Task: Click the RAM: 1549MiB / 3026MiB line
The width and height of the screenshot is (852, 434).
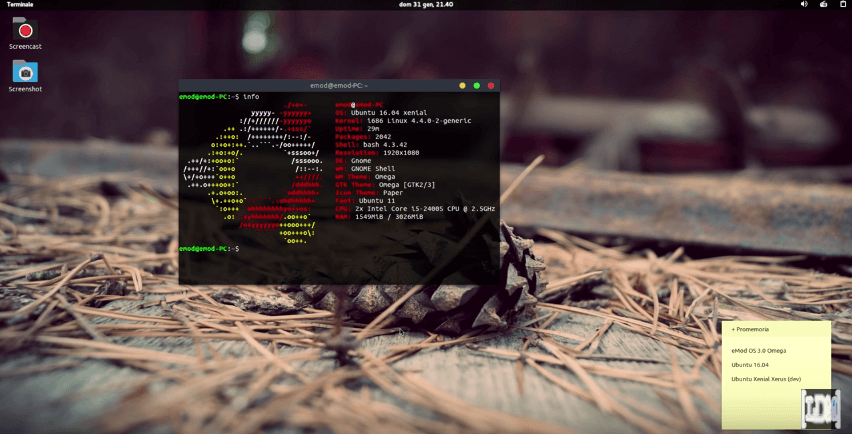Action: [x=379, y=217]
